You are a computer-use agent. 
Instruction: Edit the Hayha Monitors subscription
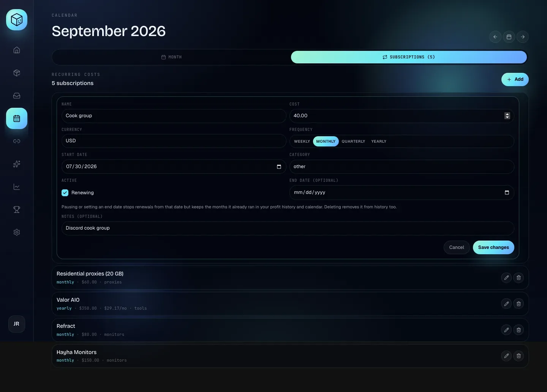click(506, 356)
